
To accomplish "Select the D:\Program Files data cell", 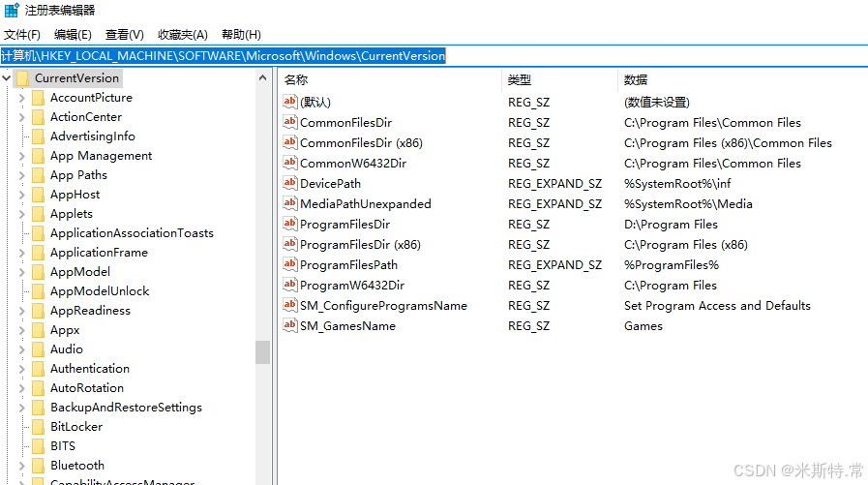I will pos(671,225).
